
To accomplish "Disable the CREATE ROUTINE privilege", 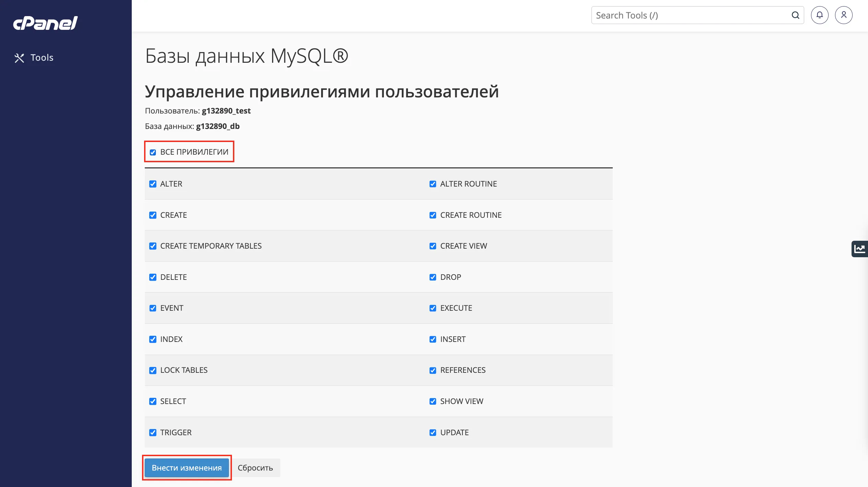I will pyautogui.click(x=432, y=215).
